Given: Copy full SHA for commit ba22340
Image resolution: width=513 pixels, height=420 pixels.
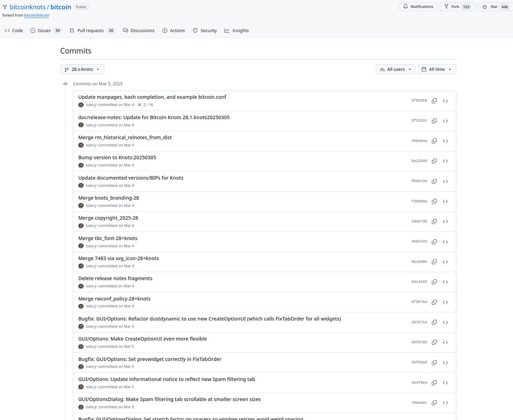Looking at the screenshot, I should (434, 161).
